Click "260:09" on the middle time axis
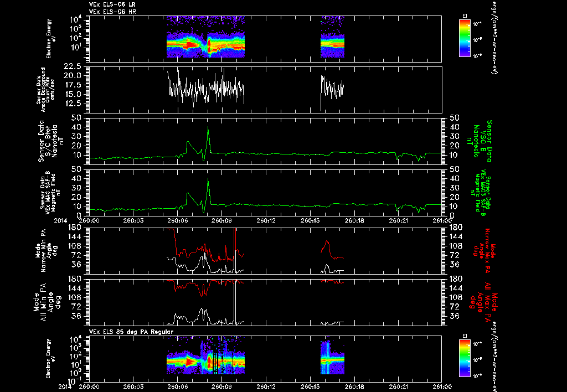This screenshot has width=567, height=392. [x=221, y=220]
